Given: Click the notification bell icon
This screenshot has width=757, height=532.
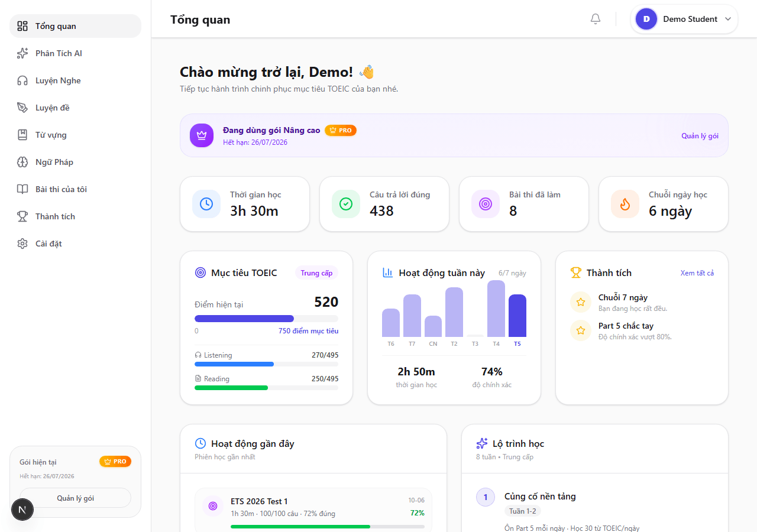Looking at the screenshot, I should (596, 19).
